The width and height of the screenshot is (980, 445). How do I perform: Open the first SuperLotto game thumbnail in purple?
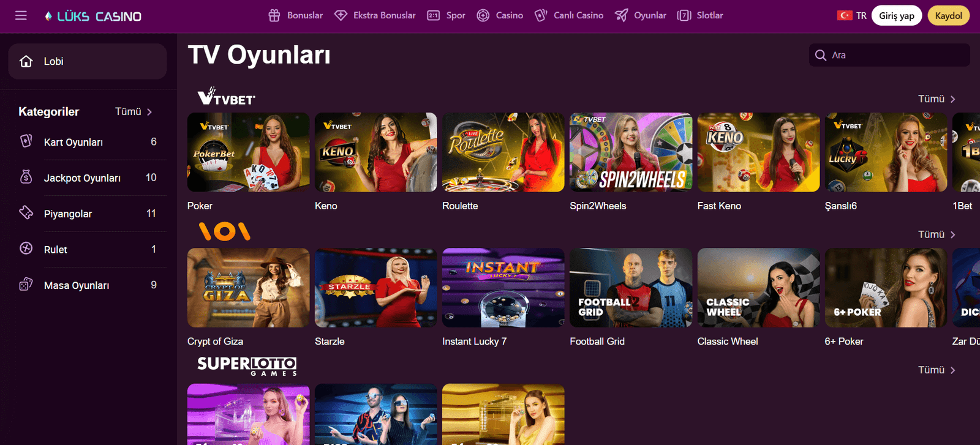coord(249,414)
